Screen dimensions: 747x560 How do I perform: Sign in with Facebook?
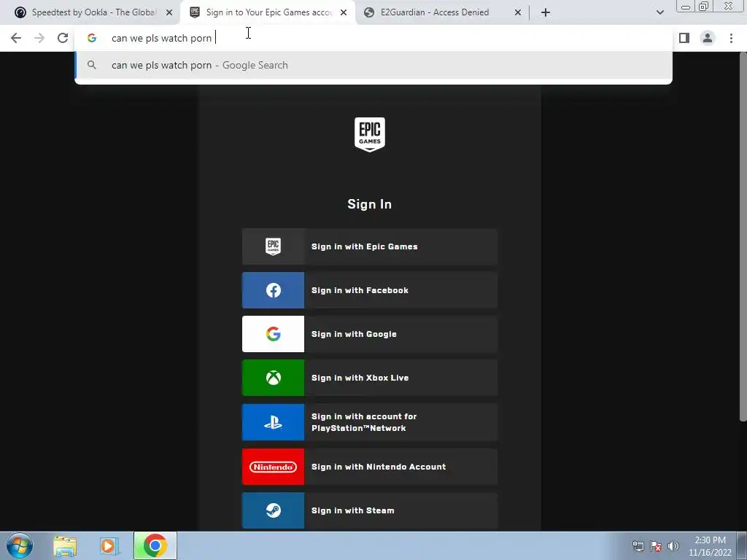370,290
